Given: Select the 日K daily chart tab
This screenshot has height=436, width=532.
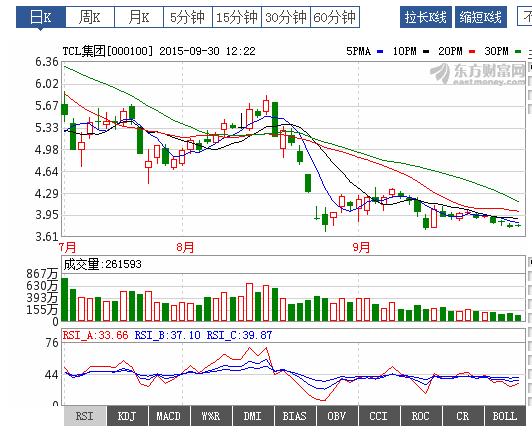Looking at the screenshot, I should click(41, 17).
